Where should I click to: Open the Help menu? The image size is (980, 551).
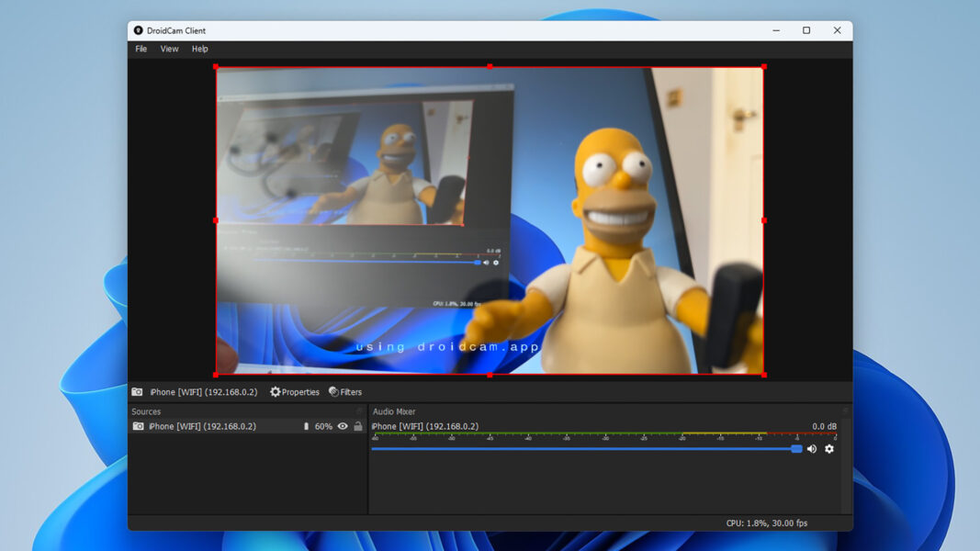click(x=200, y=49)
